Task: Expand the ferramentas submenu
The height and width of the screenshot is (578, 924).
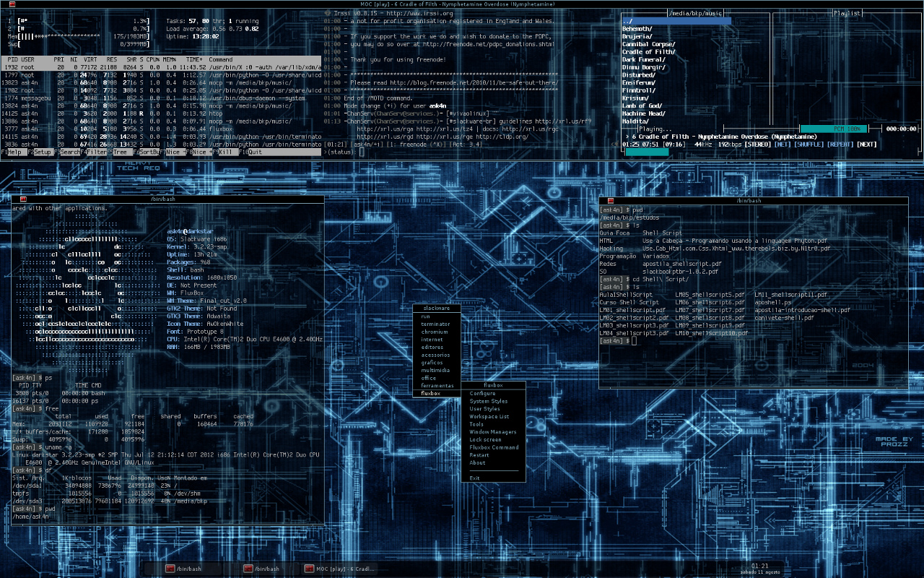Action: pyautogui.click(x=436, y=386)
